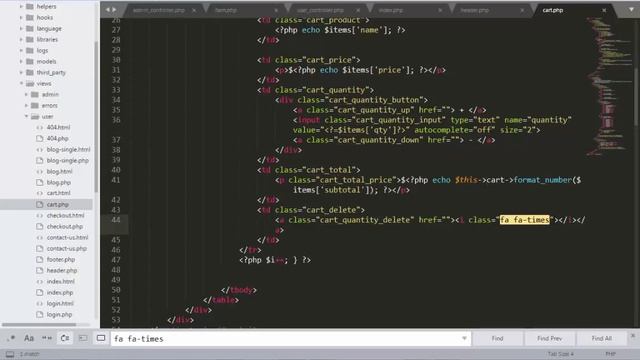The height and width of the screenshot is (360, 640).
Task: Click the models folder icon
Action: 30,62
